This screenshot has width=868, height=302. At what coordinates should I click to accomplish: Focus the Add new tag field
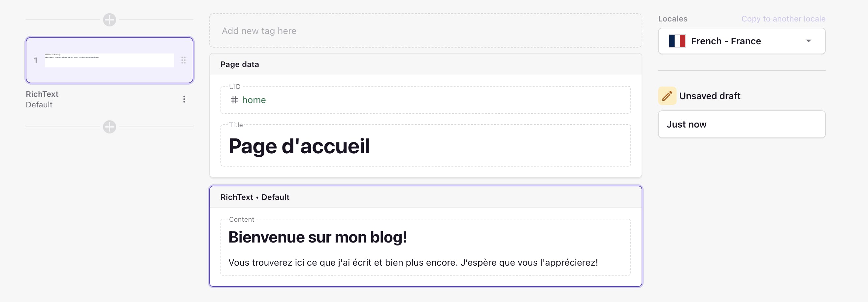tap(425, 31)
